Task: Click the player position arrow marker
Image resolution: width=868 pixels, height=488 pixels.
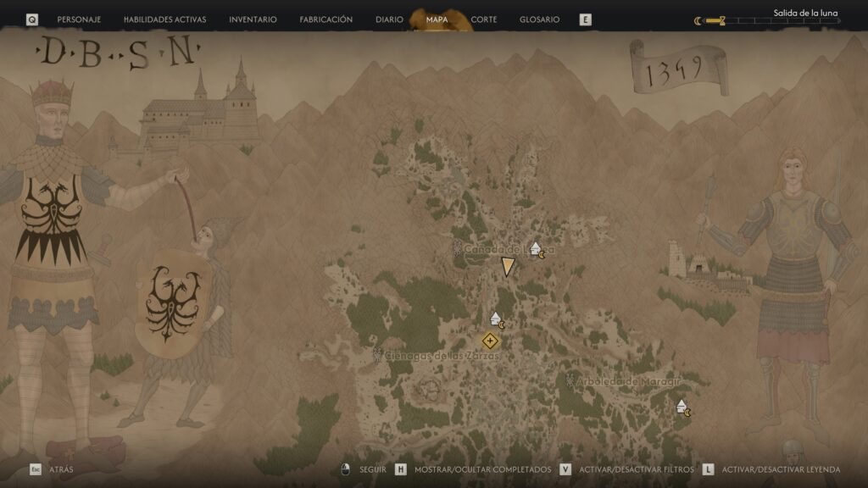Action: (508, 267)
